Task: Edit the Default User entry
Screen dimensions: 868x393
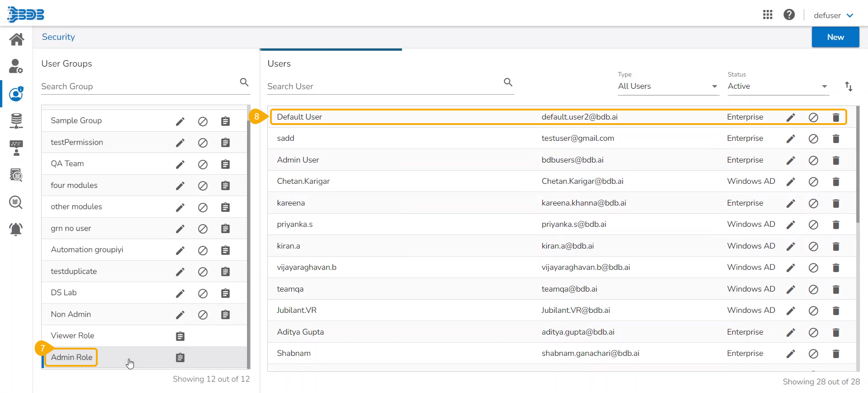Action: click(791, 117)
